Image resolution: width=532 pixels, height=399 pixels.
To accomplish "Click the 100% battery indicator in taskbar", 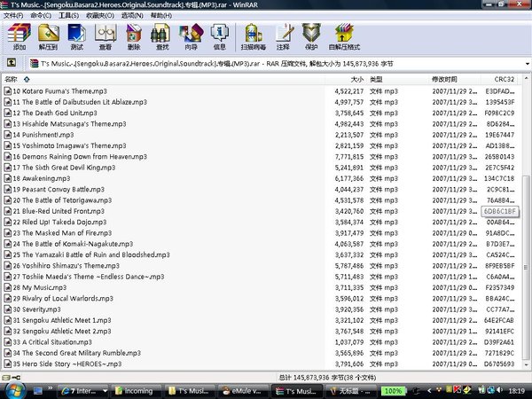I will [393, 391].
